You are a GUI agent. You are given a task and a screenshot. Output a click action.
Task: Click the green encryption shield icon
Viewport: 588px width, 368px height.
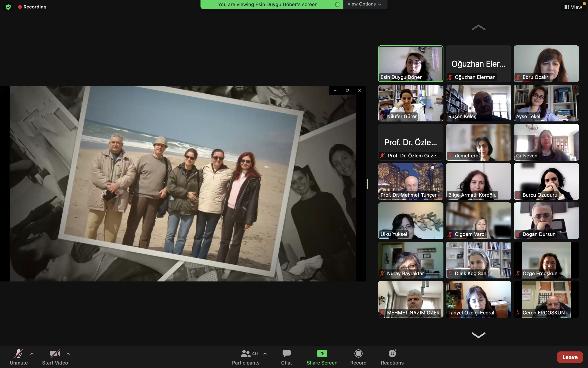(x=8, y=7)
